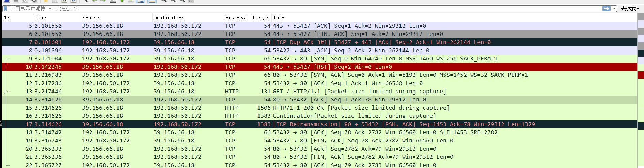
Task: Sort by the Protocol column header
Action: click(x=237, y=18)
